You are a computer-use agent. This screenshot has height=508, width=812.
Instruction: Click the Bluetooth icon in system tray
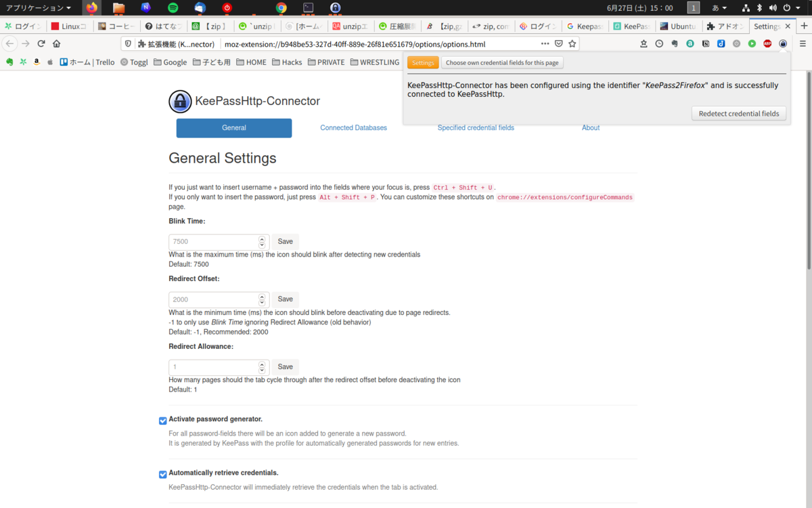coord(759,8)
